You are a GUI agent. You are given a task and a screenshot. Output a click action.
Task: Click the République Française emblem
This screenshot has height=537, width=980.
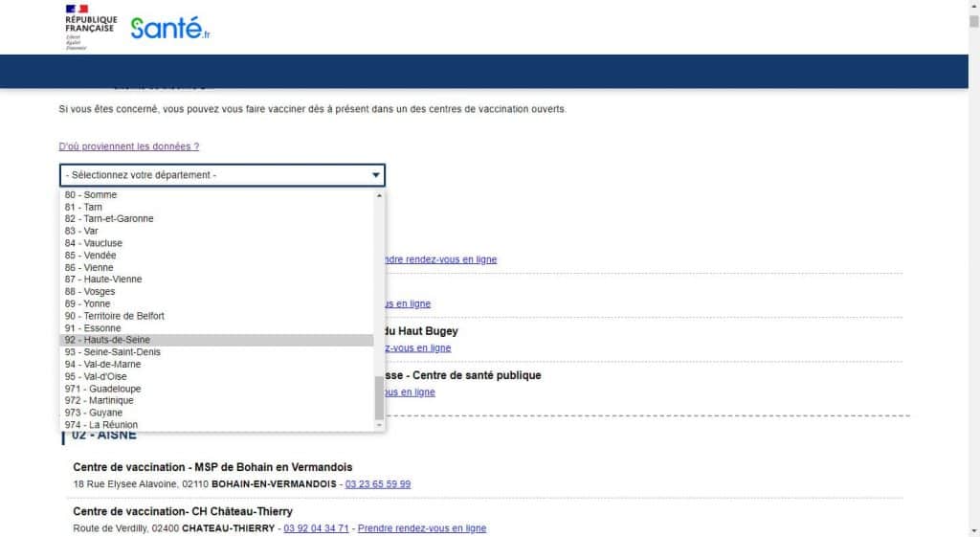91,27
